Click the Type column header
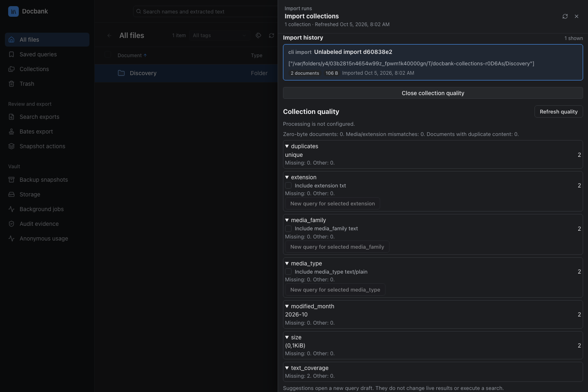588x392 pixels. 256,56
